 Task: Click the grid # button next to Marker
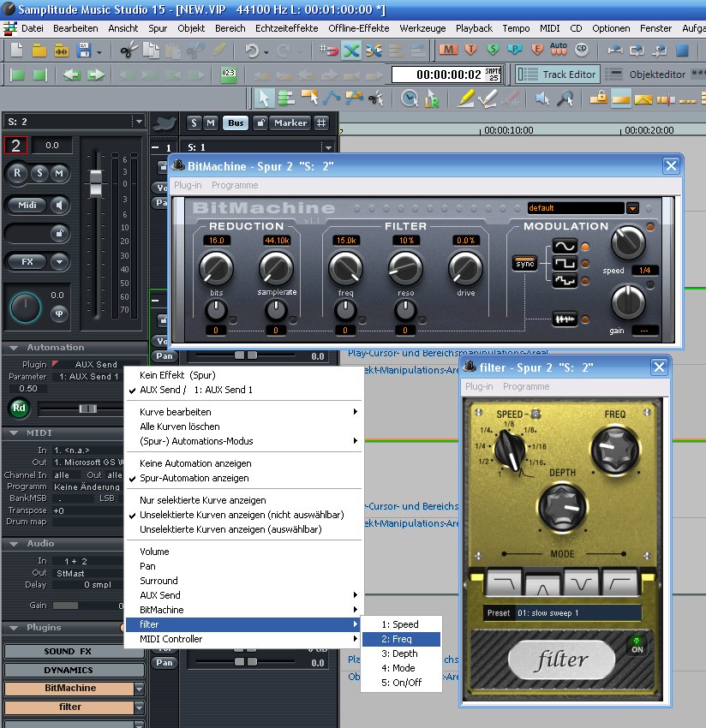click(321, 123)
